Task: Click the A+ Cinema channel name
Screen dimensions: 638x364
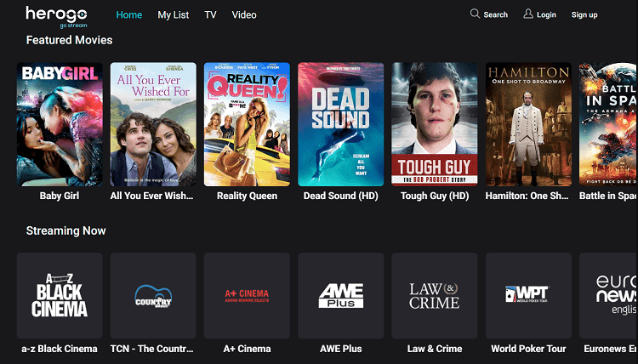Action: (x=247, y=349)
